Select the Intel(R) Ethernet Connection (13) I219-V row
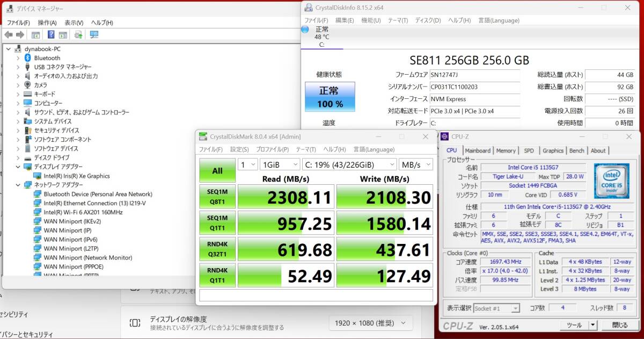644x339 pixels. click(94, 203)
